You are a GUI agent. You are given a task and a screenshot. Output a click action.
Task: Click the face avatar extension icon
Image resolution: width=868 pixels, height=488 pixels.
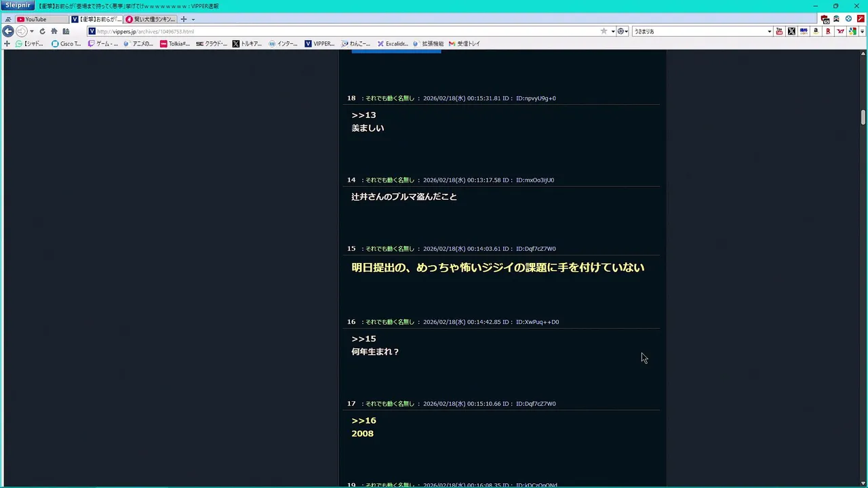(837, 19)
